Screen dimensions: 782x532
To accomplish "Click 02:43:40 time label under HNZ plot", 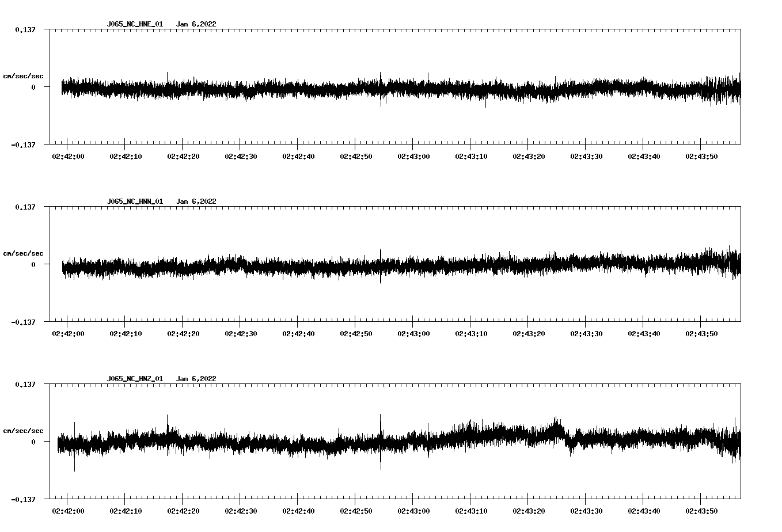I will [x=644, y=511].
